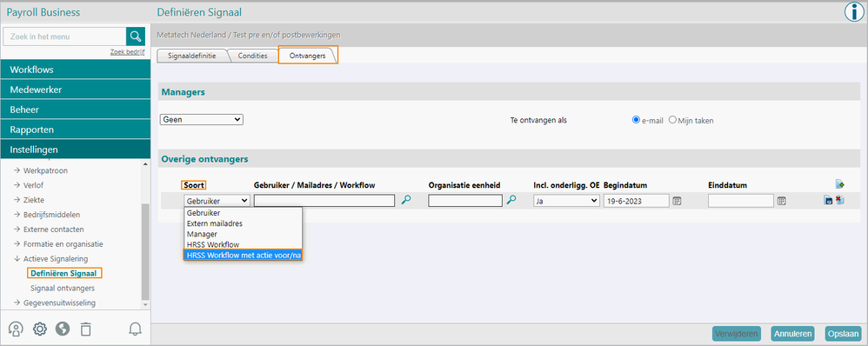The height and width of the screenshot is (346, 868).
Task: Click the Zoek bedrijf link
Action: click(127, 52)
